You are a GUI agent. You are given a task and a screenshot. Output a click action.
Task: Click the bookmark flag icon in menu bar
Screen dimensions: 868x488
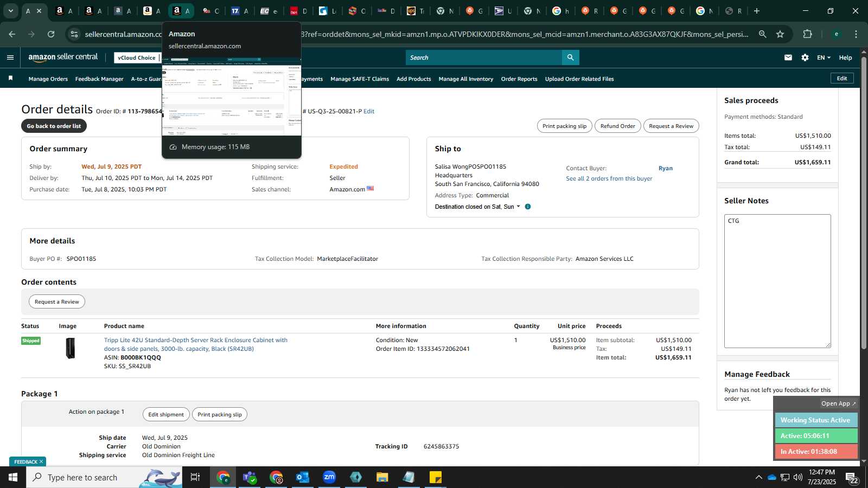(10, 79)
